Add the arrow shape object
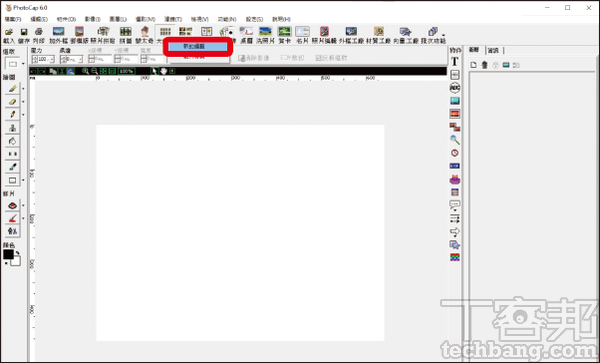This screenshot has width=600, height=363. [x=455, y=231]
